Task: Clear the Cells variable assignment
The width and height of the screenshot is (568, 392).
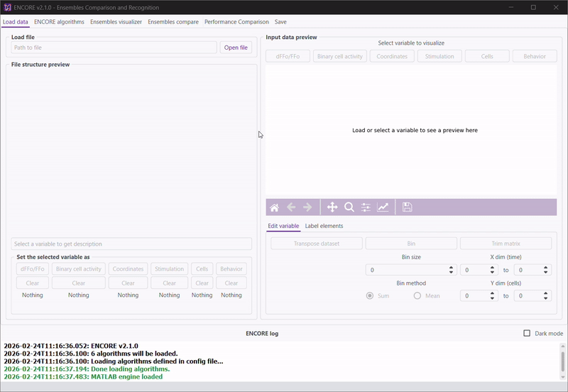Action: [202, 283]
